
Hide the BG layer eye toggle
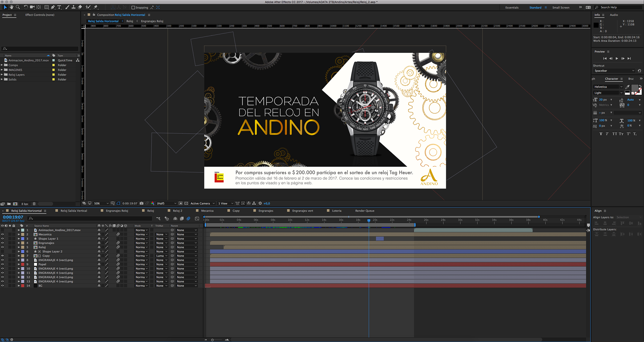coord(2,286)
